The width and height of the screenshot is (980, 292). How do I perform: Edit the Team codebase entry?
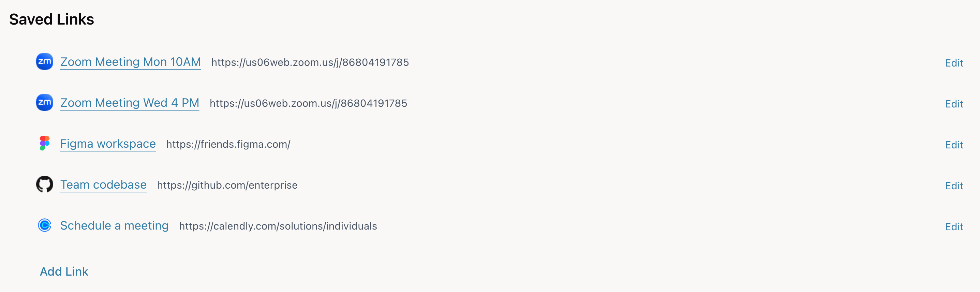(x=954, y=186)
